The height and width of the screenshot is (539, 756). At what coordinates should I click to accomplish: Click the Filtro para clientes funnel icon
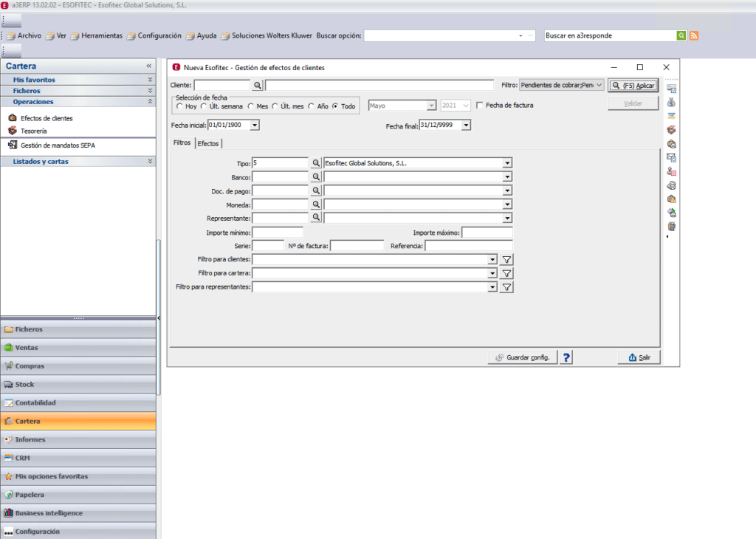(x=506, y=259)
